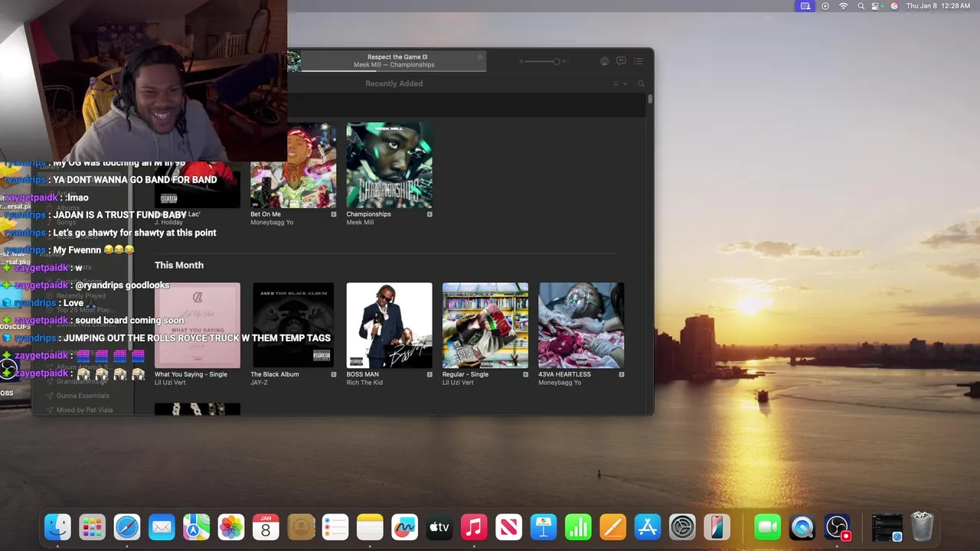Open the Now Playing menu bar icon
This screenshot has width=980, height=551.
tap(825, 6)
